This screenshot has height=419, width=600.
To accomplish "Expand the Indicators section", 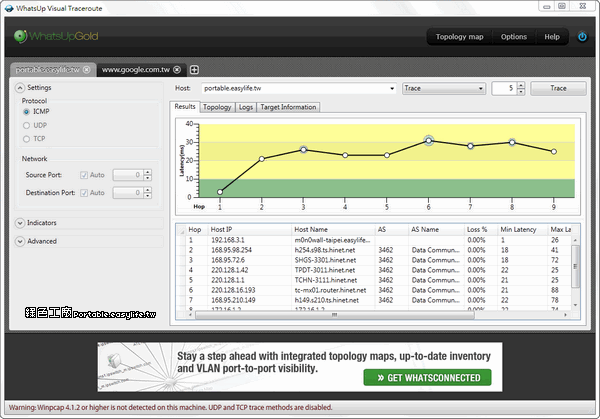I will pos(20,223).
